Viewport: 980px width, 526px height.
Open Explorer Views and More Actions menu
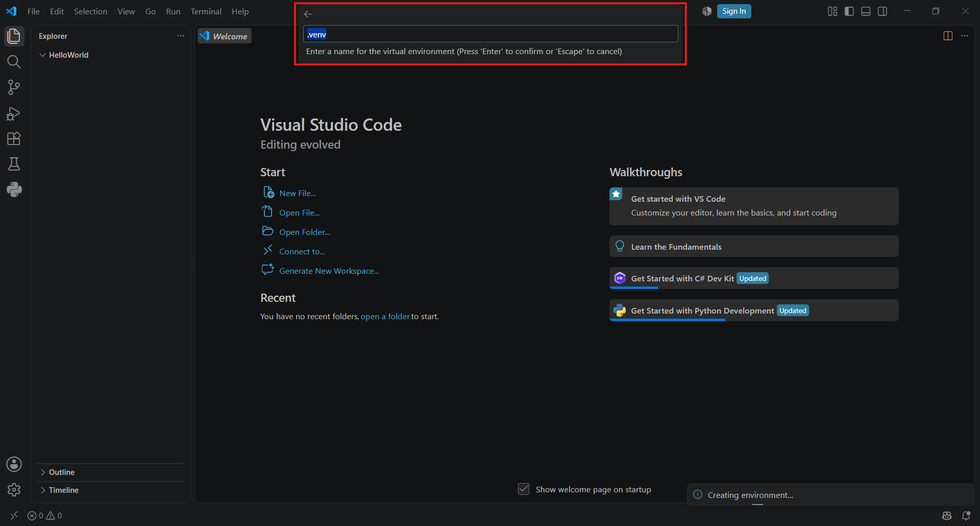point(181,36)
